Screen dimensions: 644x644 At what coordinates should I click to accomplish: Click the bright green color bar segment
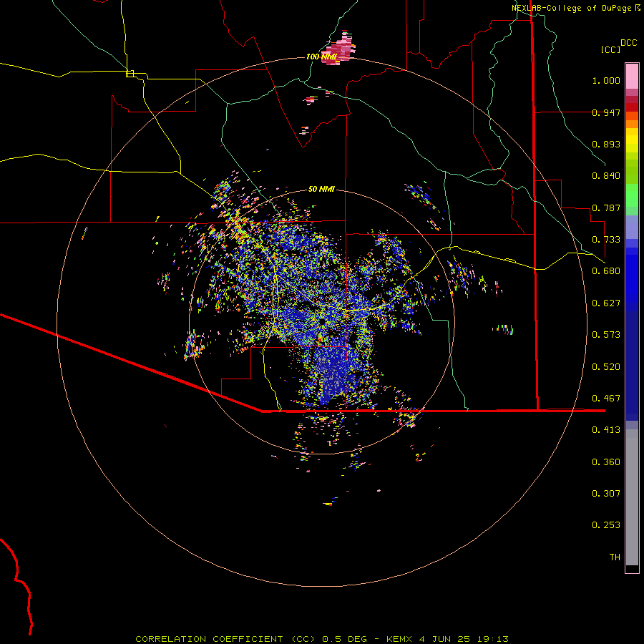coord(632,195)
